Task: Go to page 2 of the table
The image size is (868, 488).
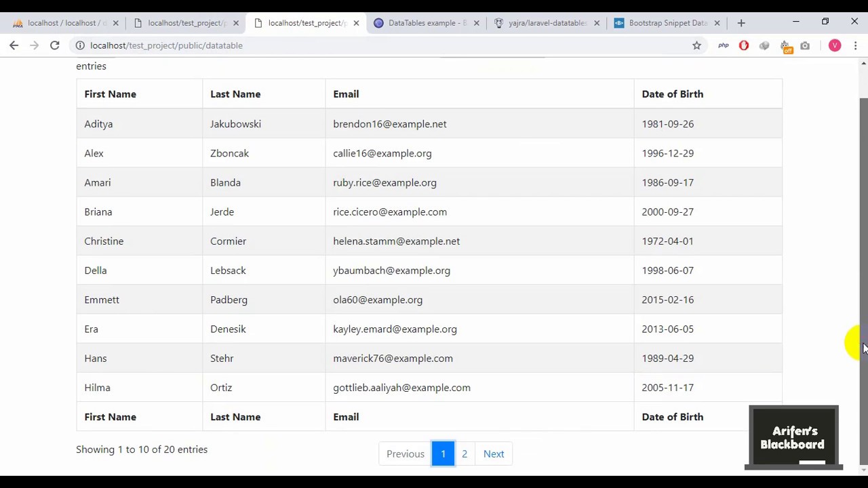Action: tap(465, 454)
